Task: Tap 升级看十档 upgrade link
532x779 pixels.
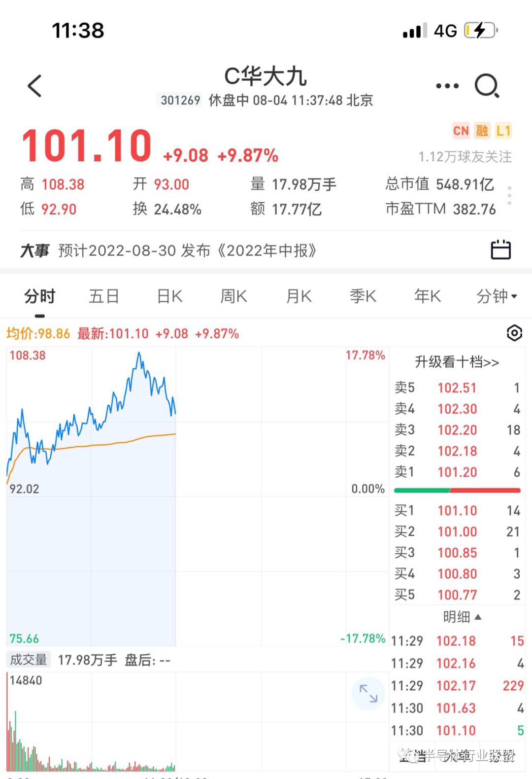Action: [x=457, y=362]
